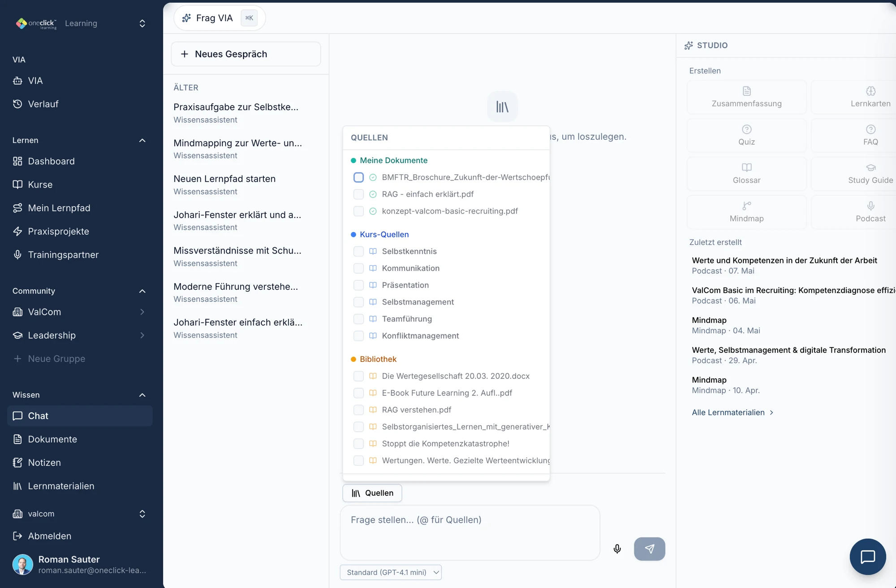The image size is (896, 588).
Task: Send the question with paper plane button
Action: point(649,549)
